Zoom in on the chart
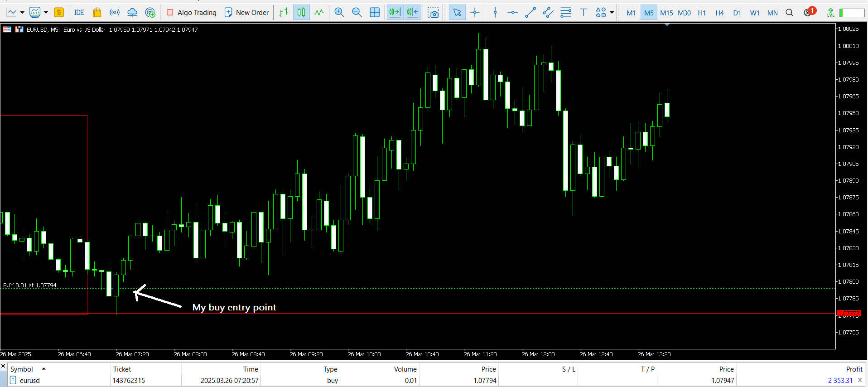 (x=339, y=13)
